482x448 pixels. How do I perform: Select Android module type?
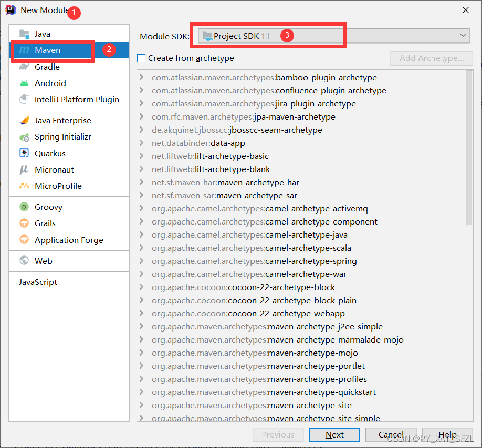pos(69,83)
